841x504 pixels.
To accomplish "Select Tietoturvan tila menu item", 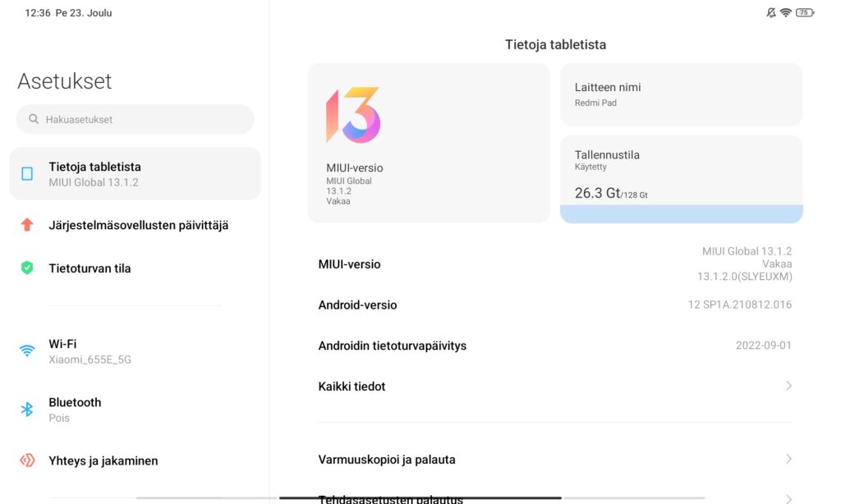I will pyautogui.click(x=136, y=268).
